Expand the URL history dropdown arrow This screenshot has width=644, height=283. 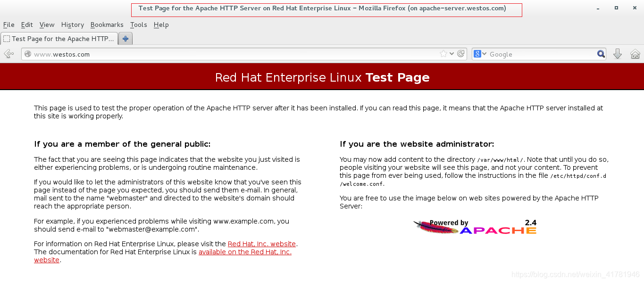(452, 54)
